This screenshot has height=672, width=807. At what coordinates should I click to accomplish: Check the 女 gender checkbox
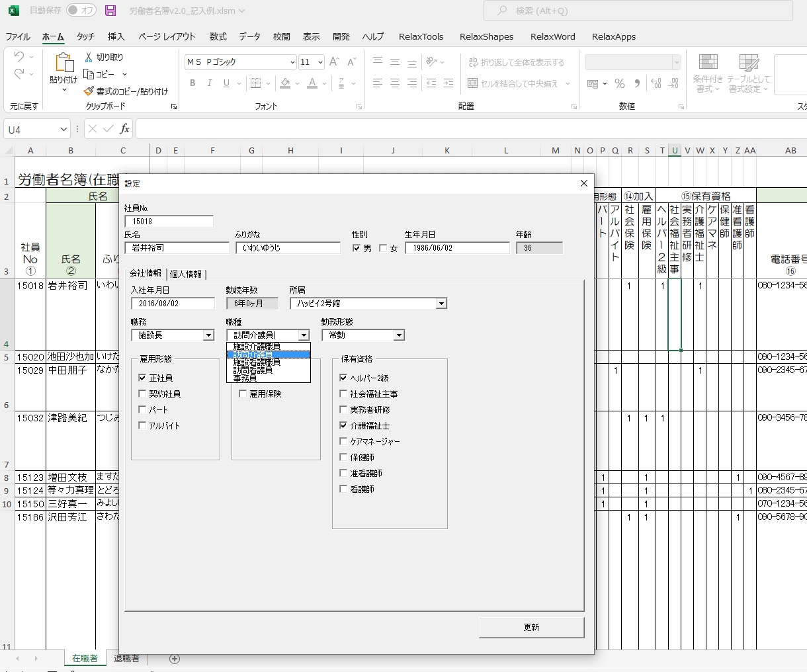[x=383, y=249]
